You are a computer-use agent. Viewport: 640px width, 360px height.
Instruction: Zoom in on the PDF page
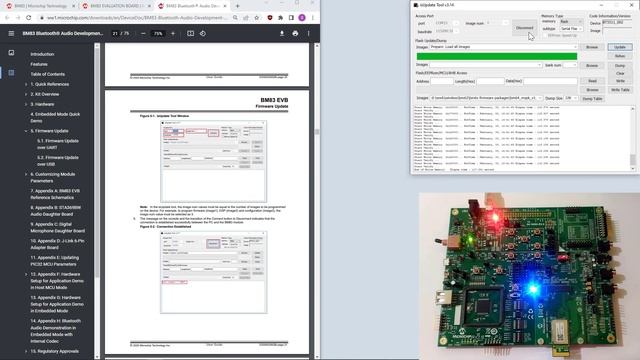[173, 33]
